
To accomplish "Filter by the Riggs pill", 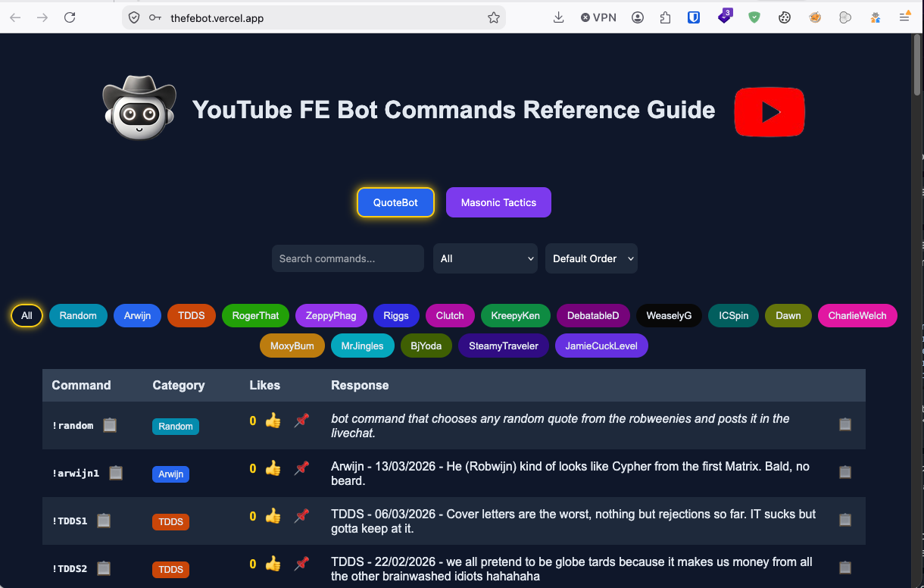I will [x=396, y=315].
